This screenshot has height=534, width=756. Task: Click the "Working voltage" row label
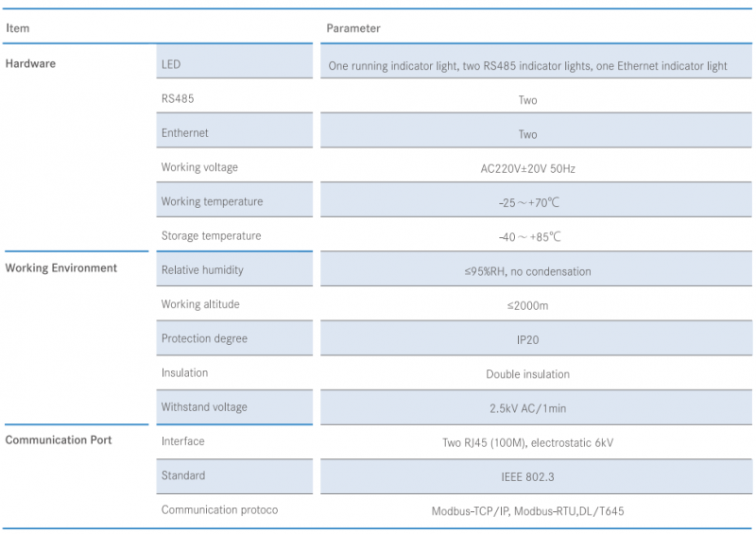point(199,168)
